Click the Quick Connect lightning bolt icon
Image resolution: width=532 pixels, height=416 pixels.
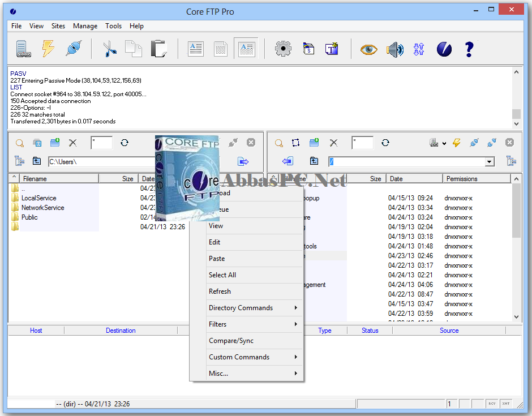[48, 49]
